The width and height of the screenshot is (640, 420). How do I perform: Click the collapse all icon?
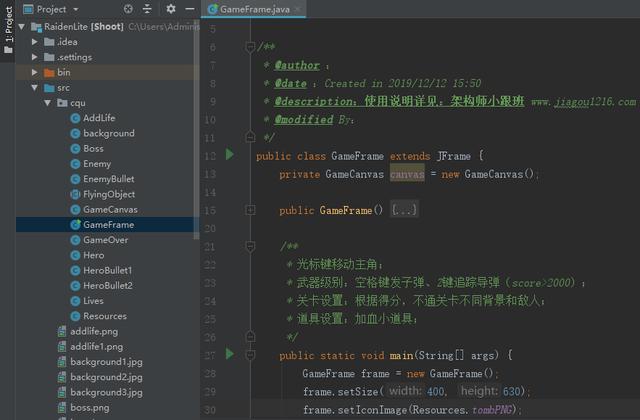[147, 9]
